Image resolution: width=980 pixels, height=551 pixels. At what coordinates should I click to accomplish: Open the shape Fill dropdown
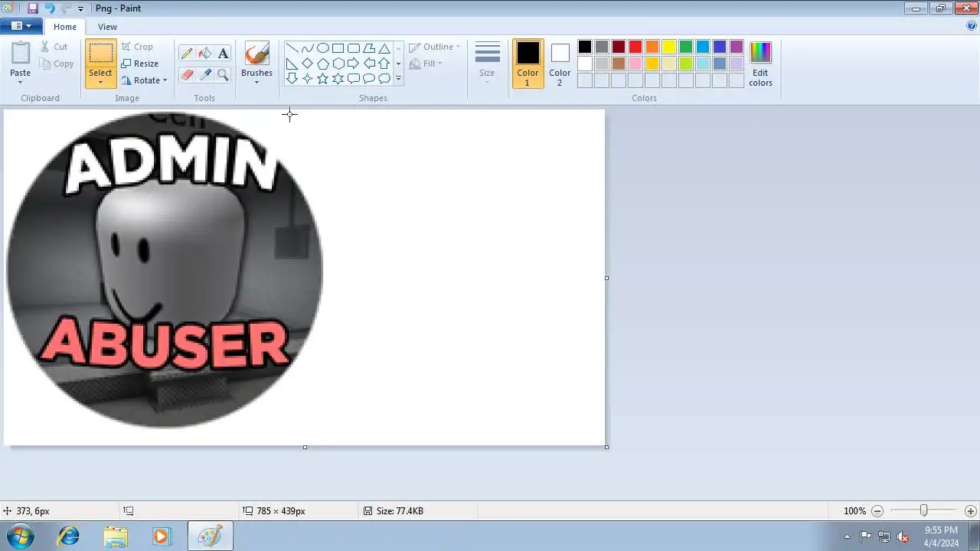[426, 64]
